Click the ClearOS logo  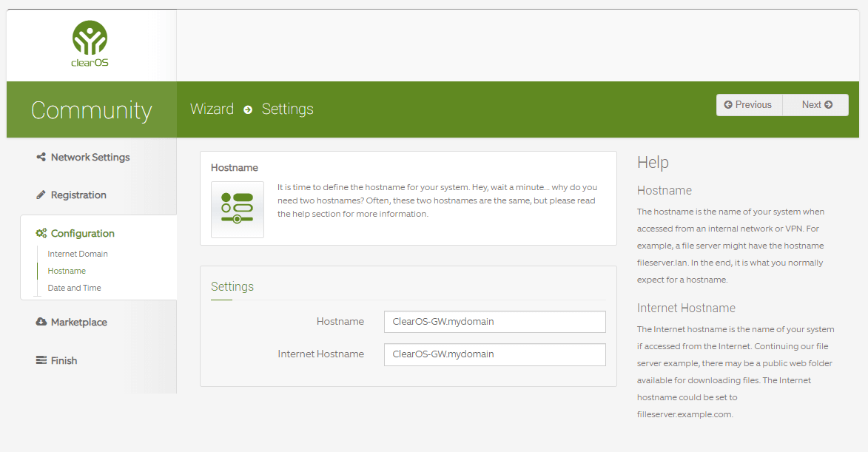pyautogui.click(x=89, y=41)
